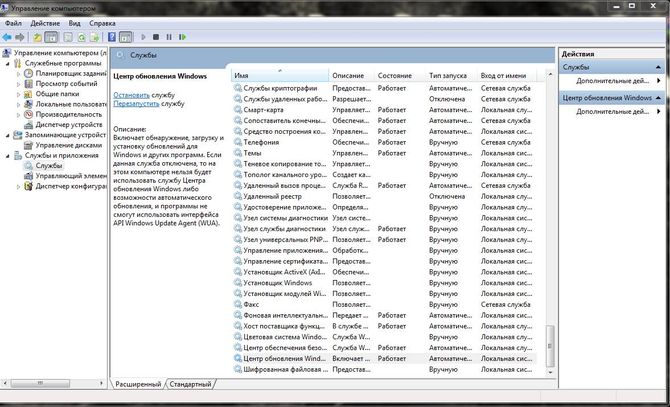Viewport: 670px width, 407px height.
Task: Select the Службы криптографии service row
Action: tap(384, 88)
